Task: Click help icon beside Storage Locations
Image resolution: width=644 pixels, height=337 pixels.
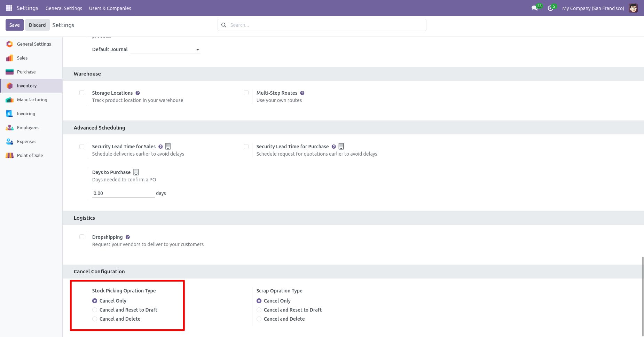Action: (138, 93)
